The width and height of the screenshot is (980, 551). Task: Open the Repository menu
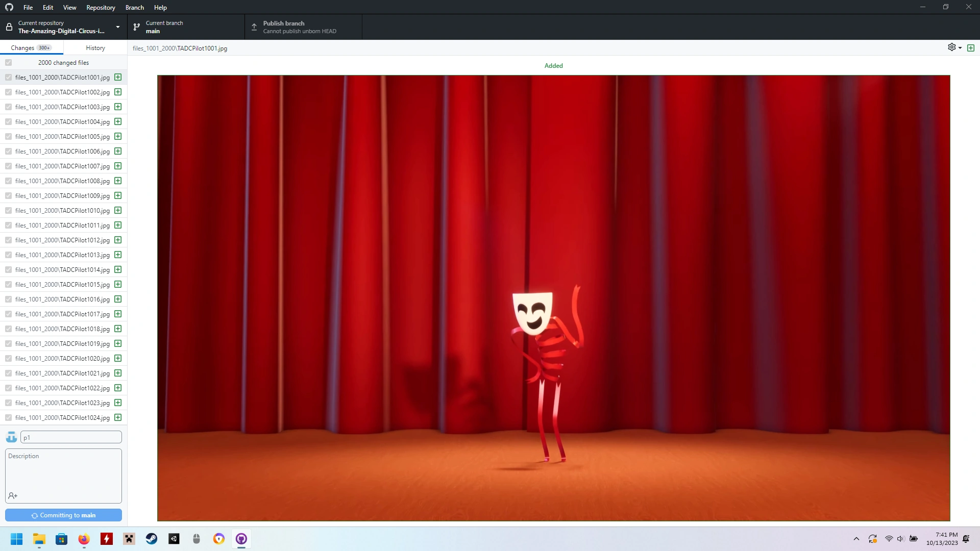point(101,7)
